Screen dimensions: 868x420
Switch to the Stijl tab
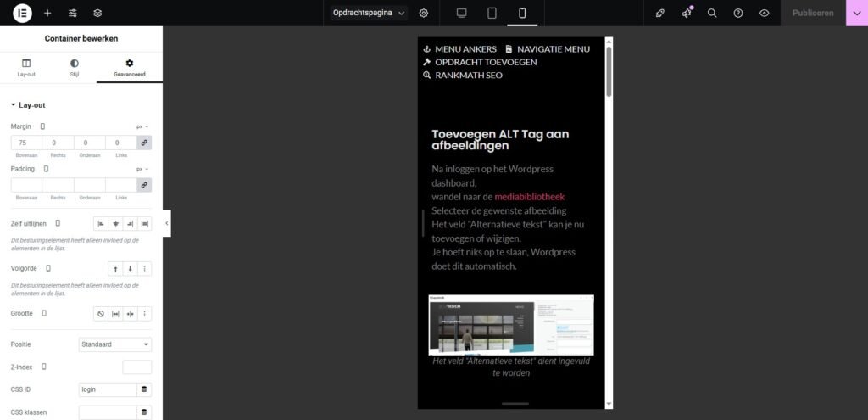(75, 68)
